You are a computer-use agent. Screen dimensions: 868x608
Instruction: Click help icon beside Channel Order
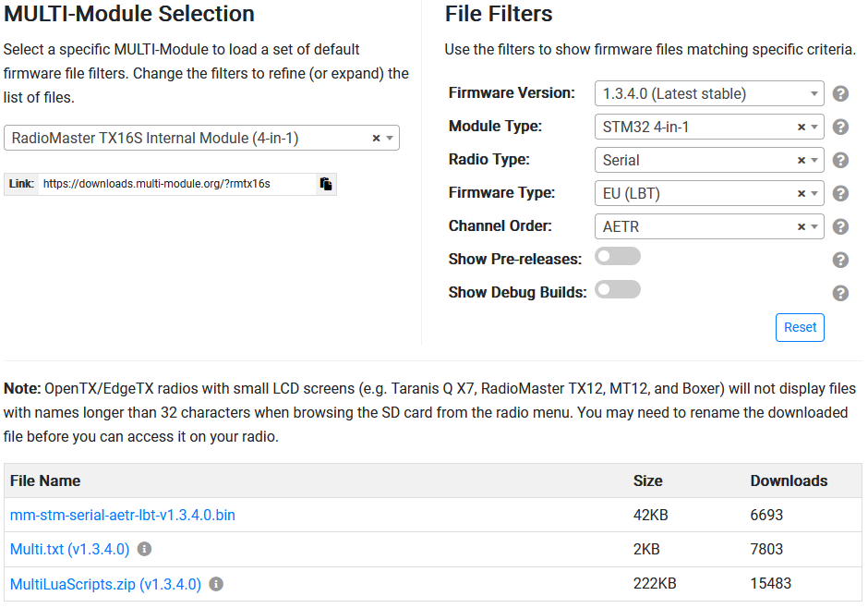(840, 226)
